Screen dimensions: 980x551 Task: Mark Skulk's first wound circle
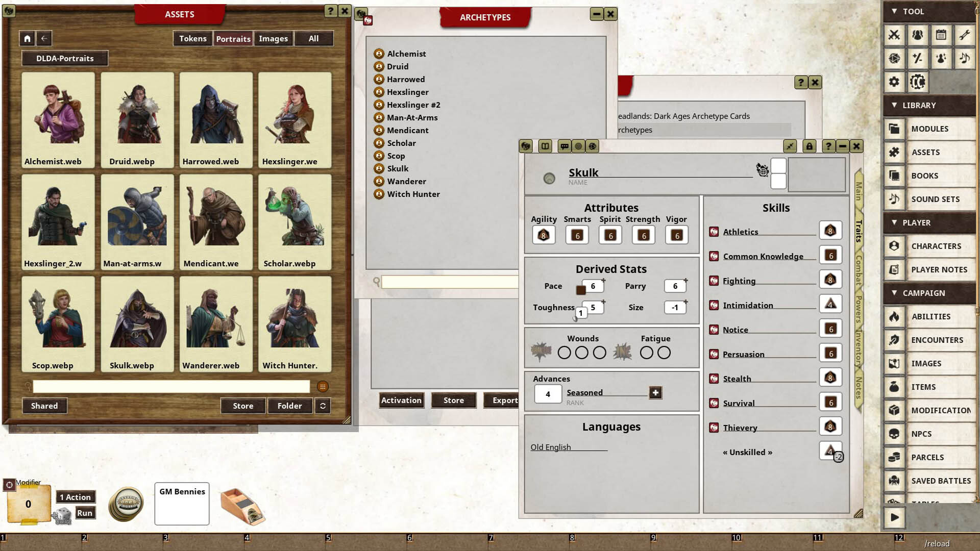pyautogui.click(x=565, y=352)
